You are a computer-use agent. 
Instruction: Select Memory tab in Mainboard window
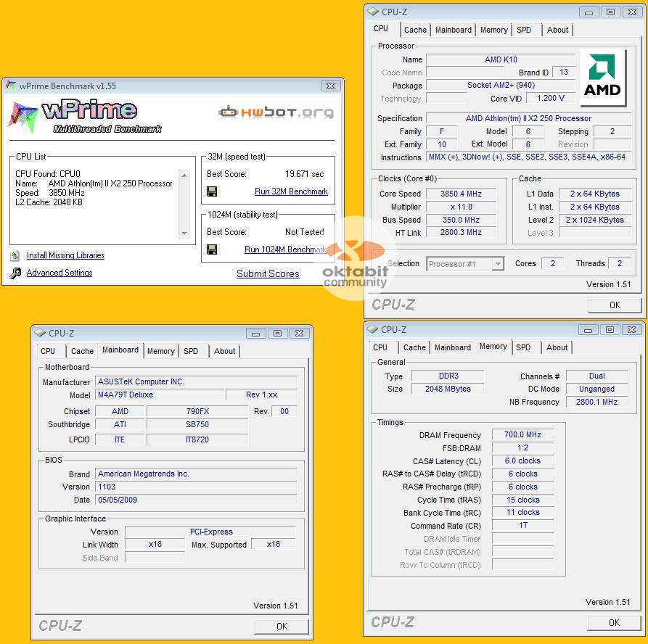click(160, 351)
